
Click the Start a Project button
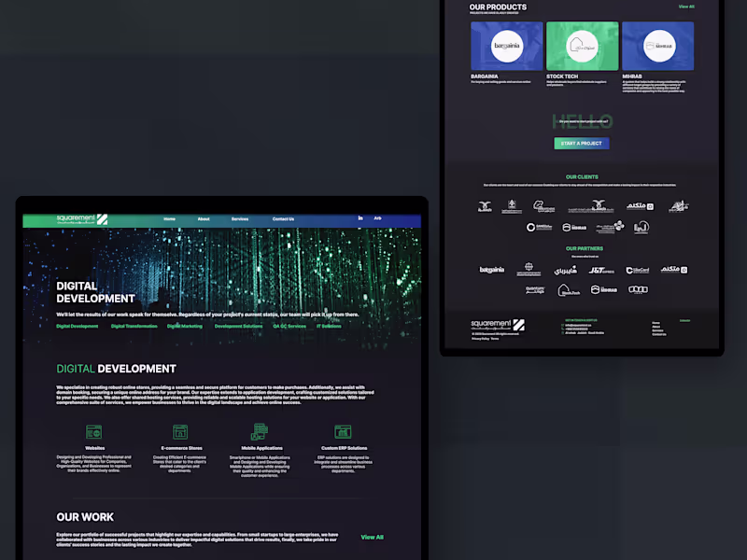point(581,144)
